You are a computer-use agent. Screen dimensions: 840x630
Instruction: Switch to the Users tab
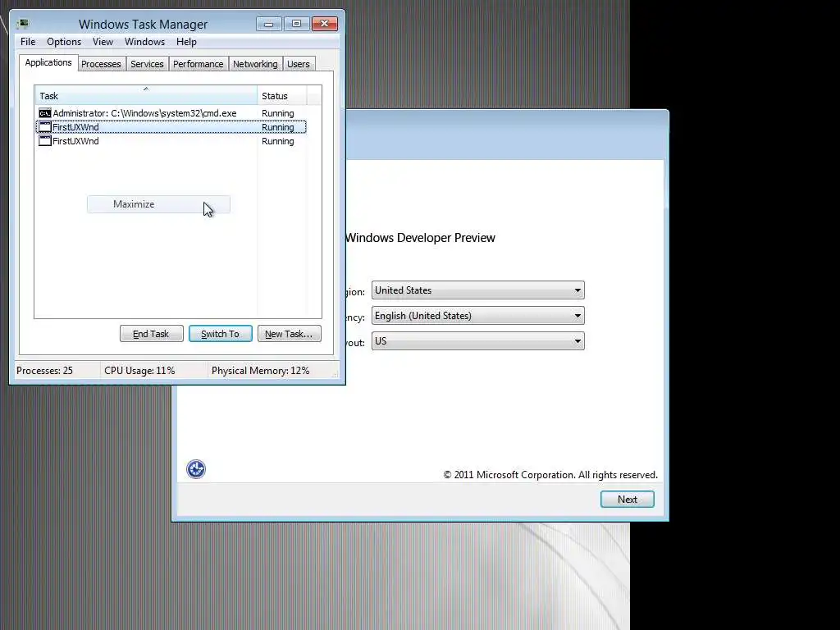(299, 64)
